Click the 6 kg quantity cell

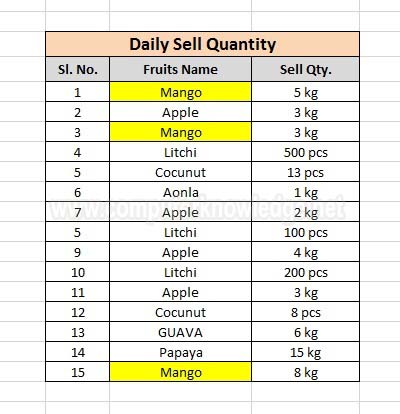click(305, 332)
